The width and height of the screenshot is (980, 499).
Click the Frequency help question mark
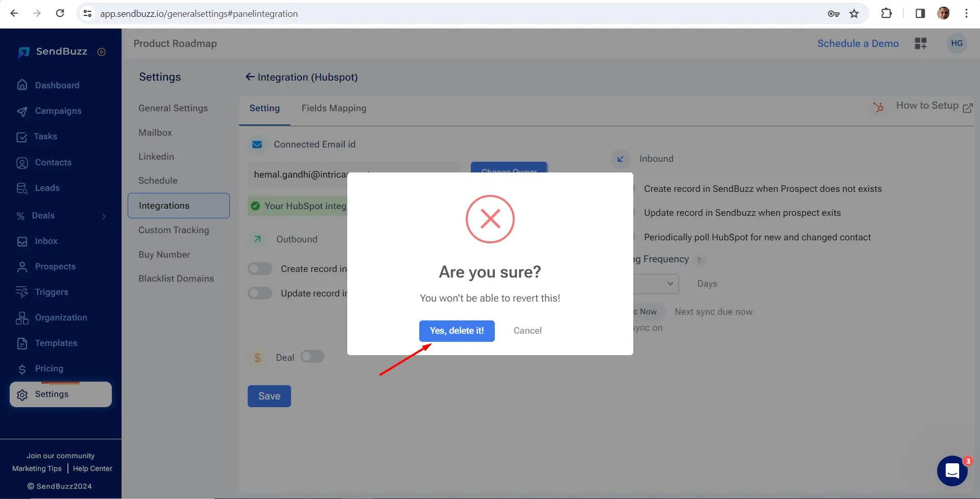click(699, 260)
